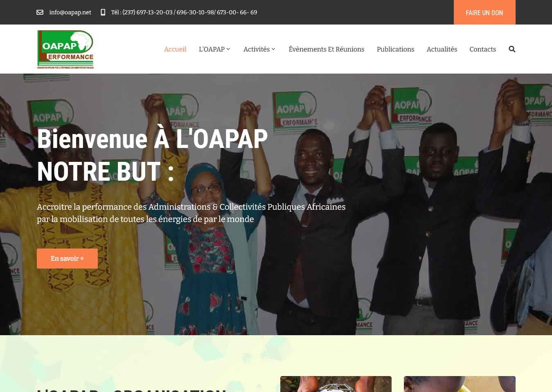Open the Actualités menu item
Screen dimensions: 552x392
coord(442,49)
